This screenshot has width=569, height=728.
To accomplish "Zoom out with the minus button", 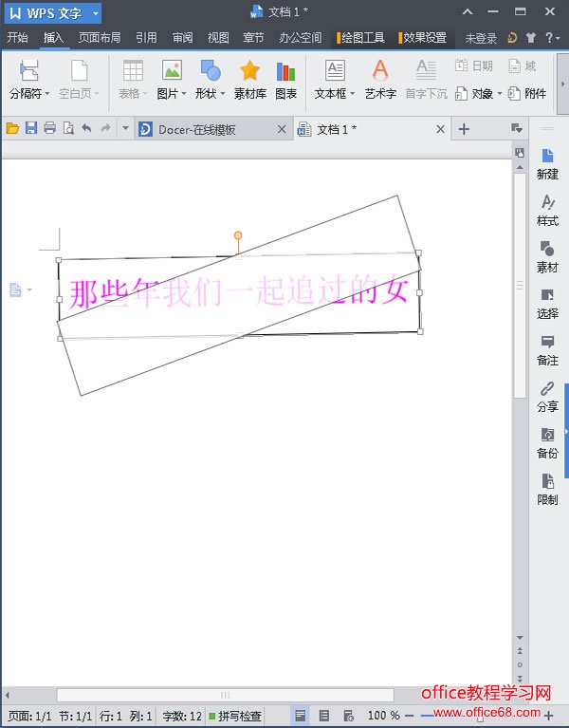I will pyautogui.click(x=409, y=716).
